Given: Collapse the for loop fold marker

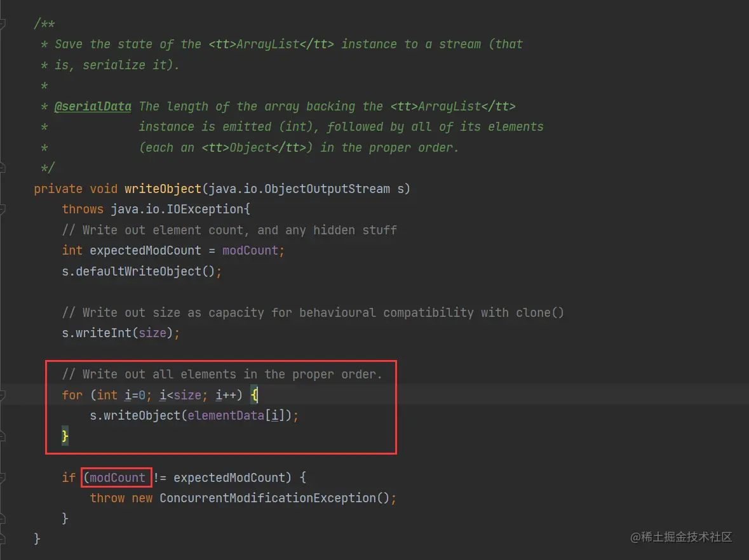Looking at the screenshot, I should (x=2, y=395).
